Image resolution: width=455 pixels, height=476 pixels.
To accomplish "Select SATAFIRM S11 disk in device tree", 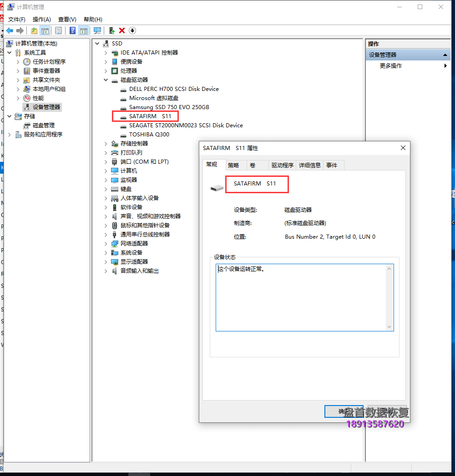I will coord(150,116).
